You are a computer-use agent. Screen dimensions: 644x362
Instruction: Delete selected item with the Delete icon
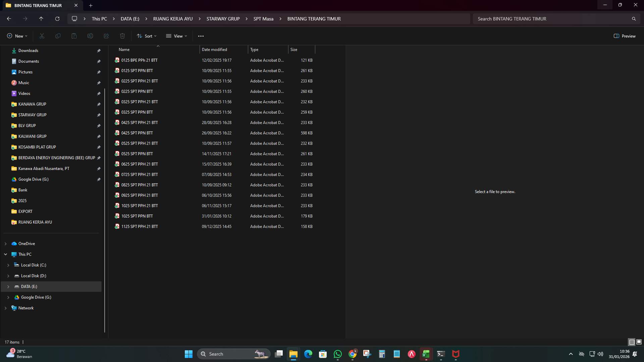[122, 36]
